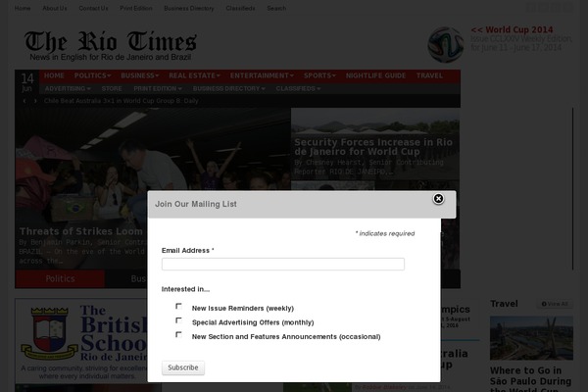Click View All in Travel section

coord(555,304)
